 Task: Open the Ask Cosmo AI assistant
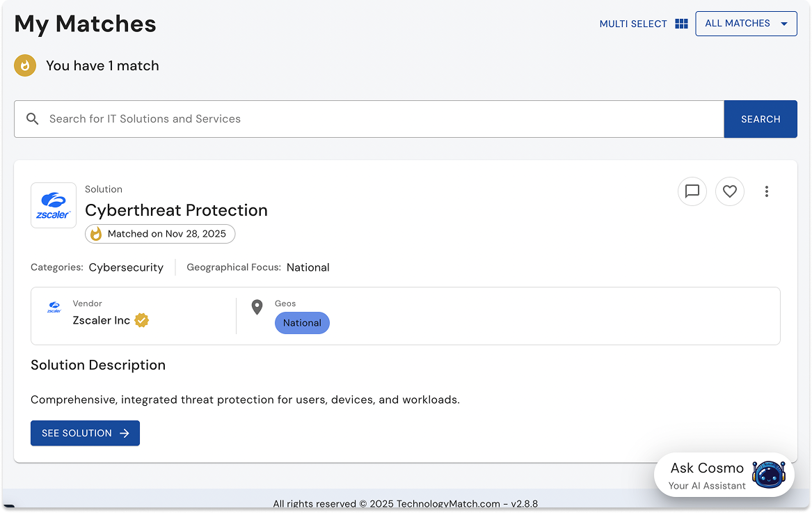coord(724,475)
